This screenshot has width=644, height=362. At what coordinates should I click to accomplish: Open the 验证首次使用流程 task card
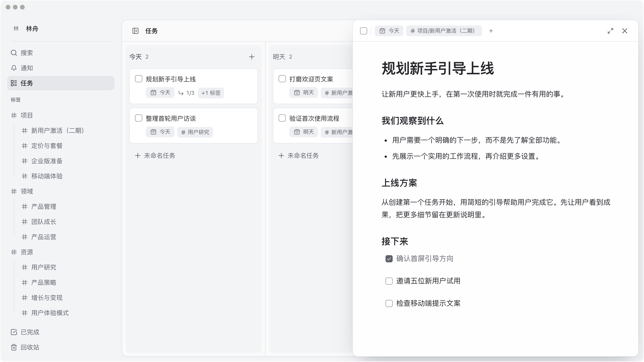point(313,125)
